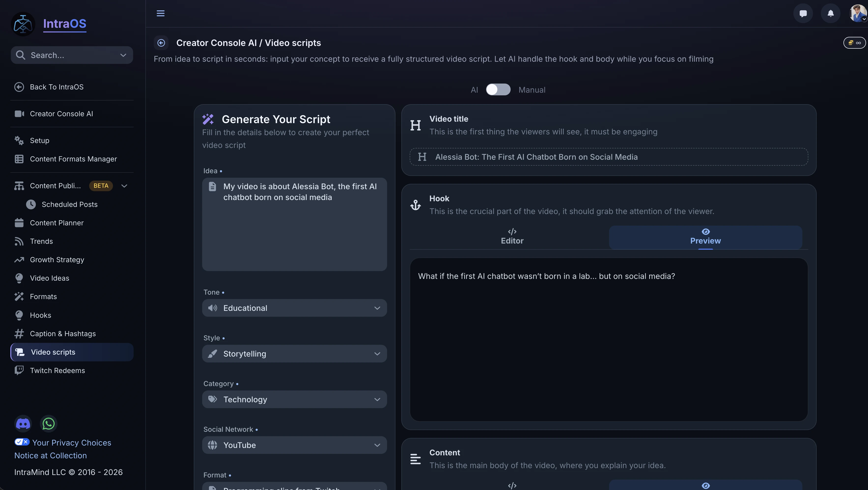Click the infinite credits coin badge
This screenshot has height=490, width=868.
click(854, 43)
